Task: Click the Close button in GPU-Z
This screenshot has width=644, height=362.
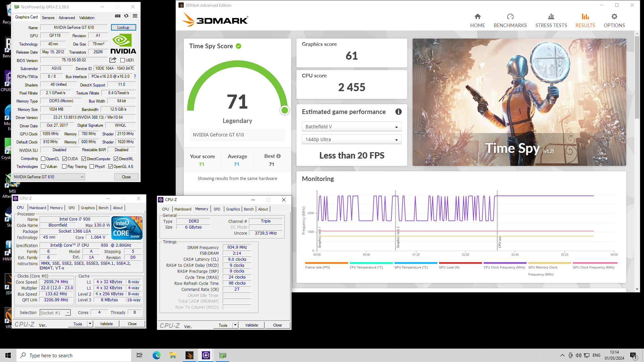Action: point(126,177)
